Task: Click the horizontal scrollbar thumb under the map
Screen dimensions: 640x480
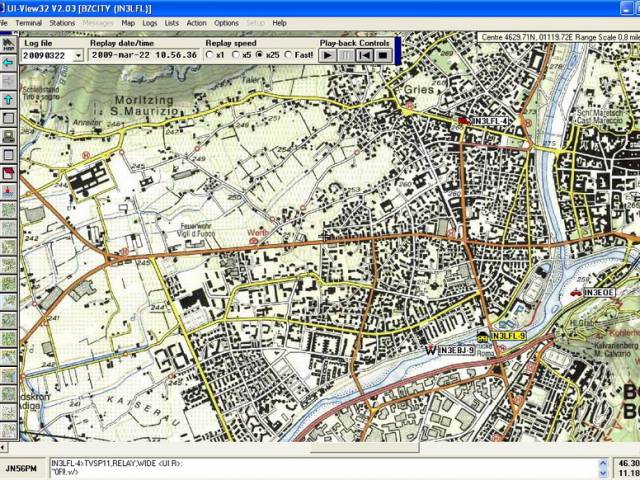Action: (364, 447)
